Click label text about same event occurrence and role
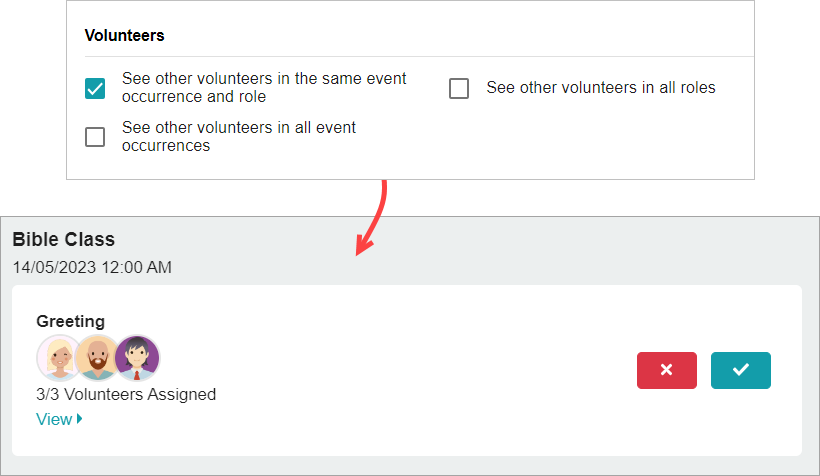820x476 pixels. coord(264,87)
